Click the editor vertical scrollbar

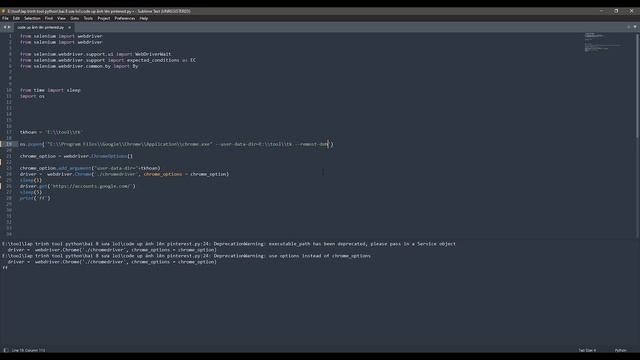[637, 86]
